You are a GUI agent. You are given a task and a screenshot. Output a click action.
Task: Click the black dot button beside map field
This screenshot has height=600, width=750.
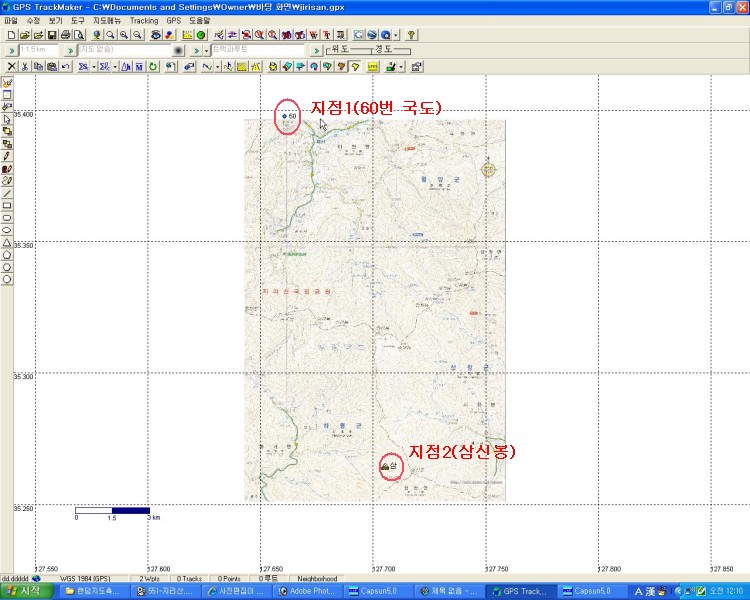click(178, 50)
